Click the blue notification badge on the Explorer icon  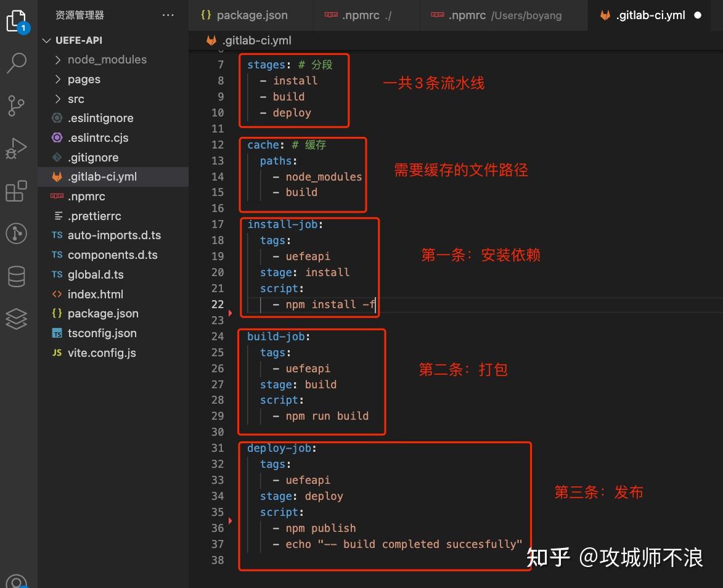click(23, 28)
